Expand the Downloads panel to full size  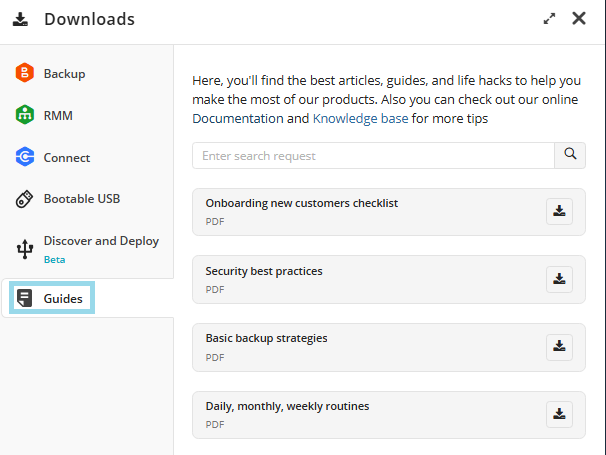pyautogui.click(x=549, y=18)
